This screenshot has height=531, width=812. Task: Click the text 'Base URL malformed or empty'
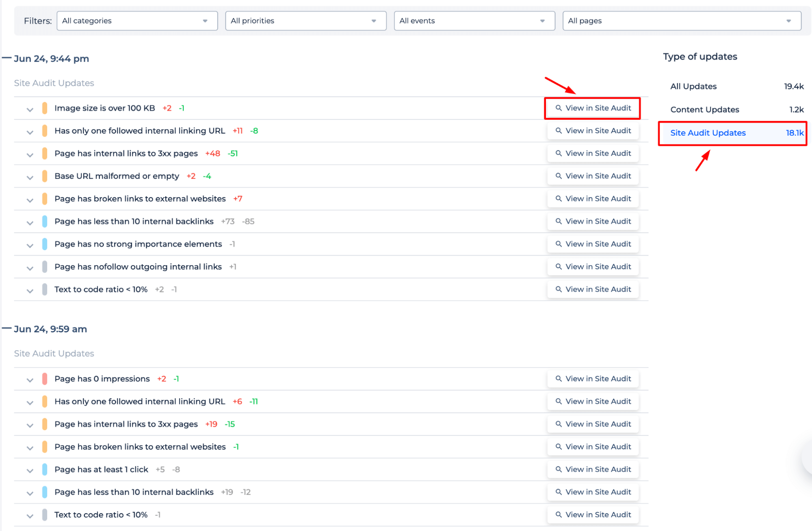[x=117, y=176]
